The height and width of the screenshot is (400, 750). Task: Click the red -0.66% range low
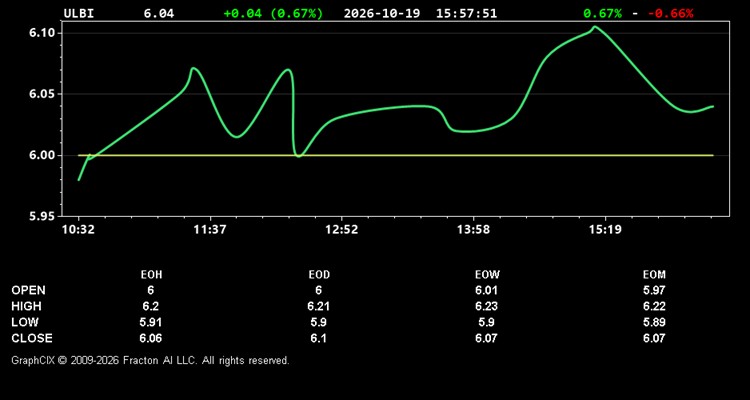pyautogui.click(x=671, y=13)
